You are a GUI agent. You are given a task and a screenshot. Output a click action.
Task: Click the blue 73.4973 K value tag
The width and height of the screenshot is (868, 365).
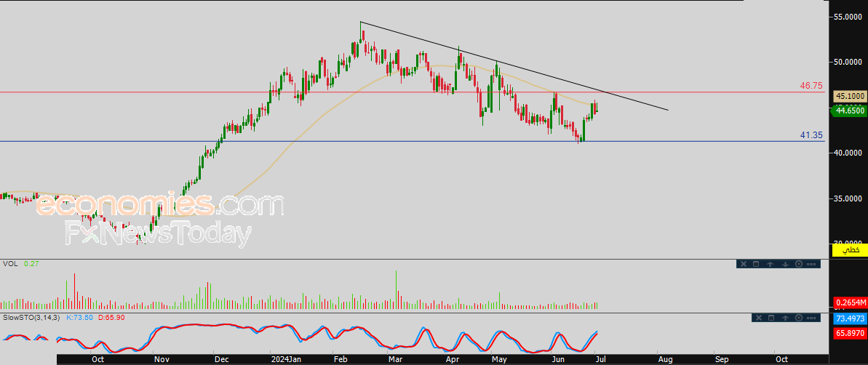[x=849, y=319]
